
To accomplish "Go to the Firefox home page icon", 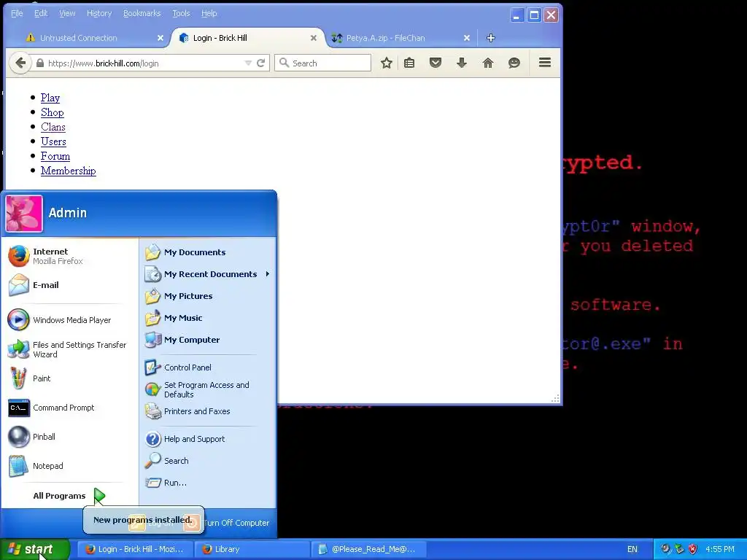I will [488, 63].
